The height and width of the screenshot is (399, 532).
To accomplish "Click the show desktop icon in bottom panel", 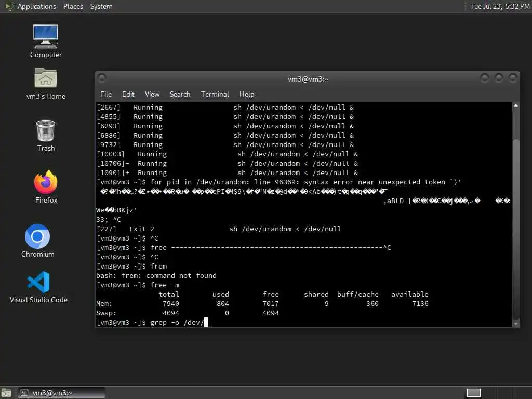I will click(6, 393).
